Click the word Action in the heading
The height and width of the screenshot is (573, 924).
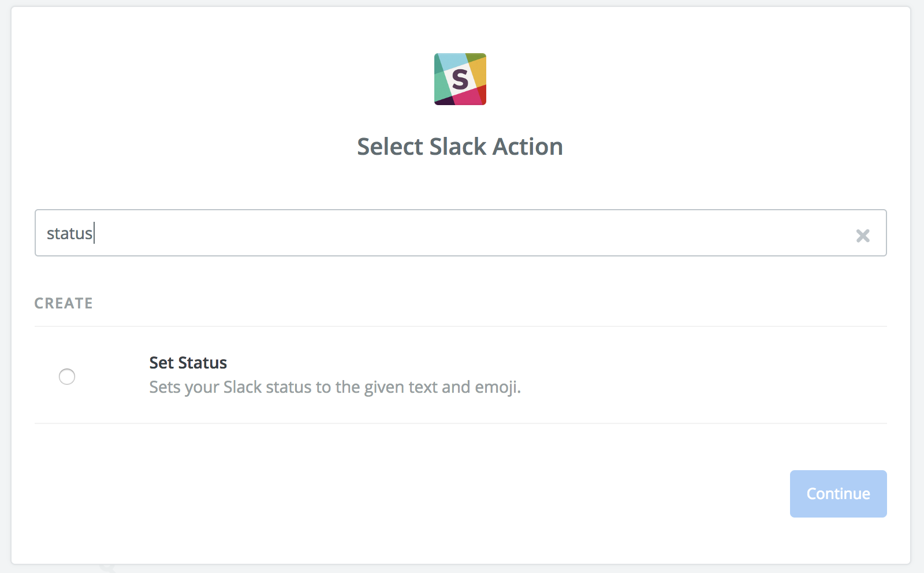click(527, 147)
